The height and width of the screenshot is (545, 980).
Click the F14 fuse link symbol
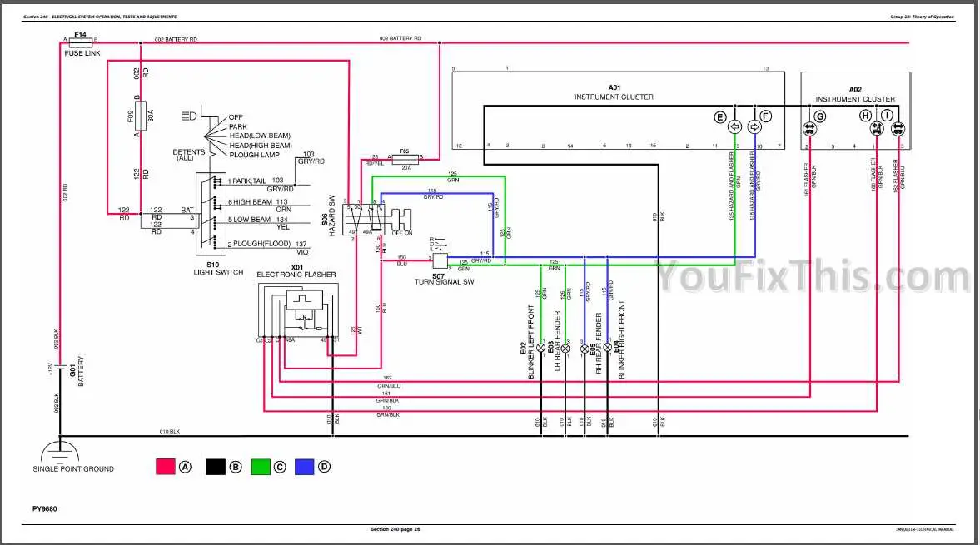pos(80,43)
